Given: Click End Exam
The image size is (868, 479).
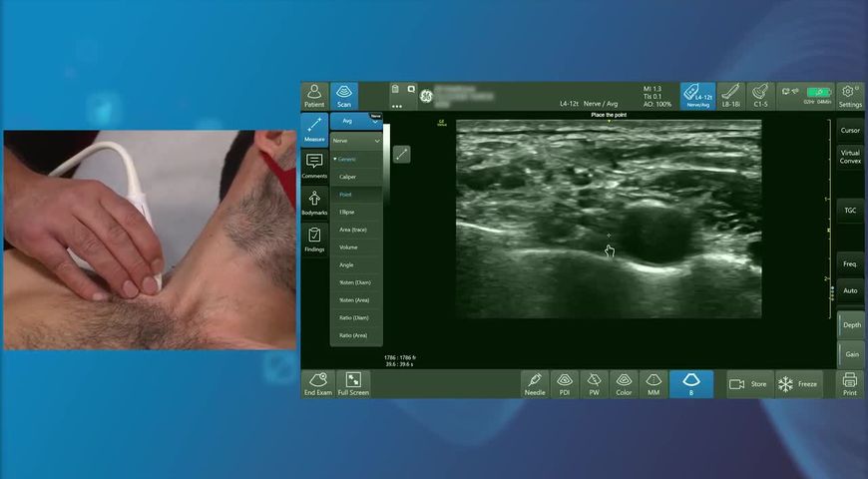Looking at the screenshot, I should pyautogui.click(x=317, y=384).
